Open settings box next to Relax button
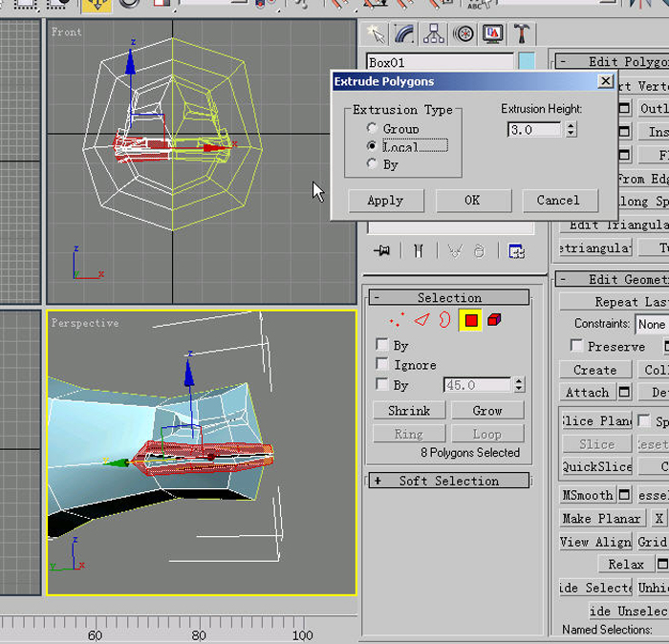This screenshot has width=669, height=644. coord(662,564)
